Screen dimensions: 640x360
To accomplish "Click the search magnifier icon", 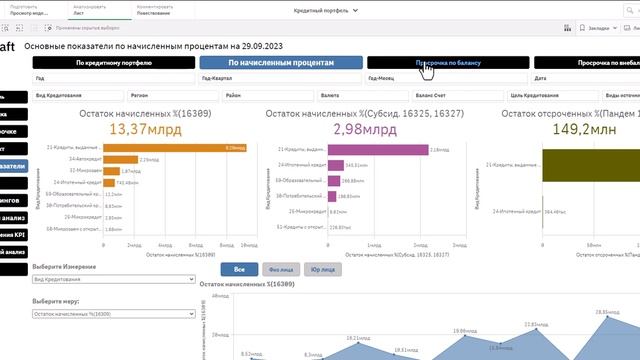I will [629, 11].
